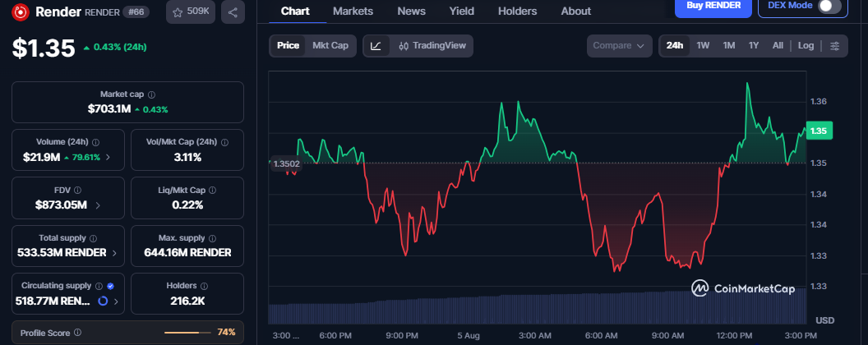Viewport: 868px width, 345px height.
Task: Click the FDV info icon
Action: [x=77, y=191]
